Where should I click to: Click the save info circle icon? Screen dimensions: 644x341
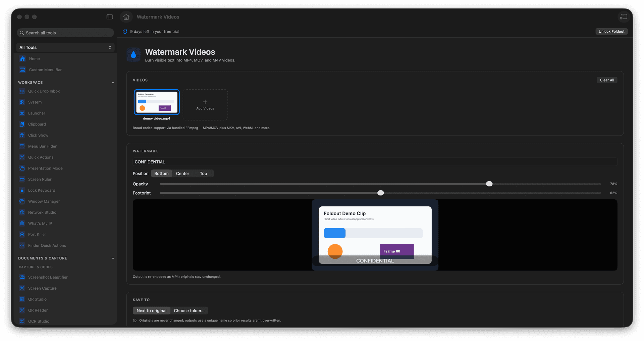click(135, 321)
